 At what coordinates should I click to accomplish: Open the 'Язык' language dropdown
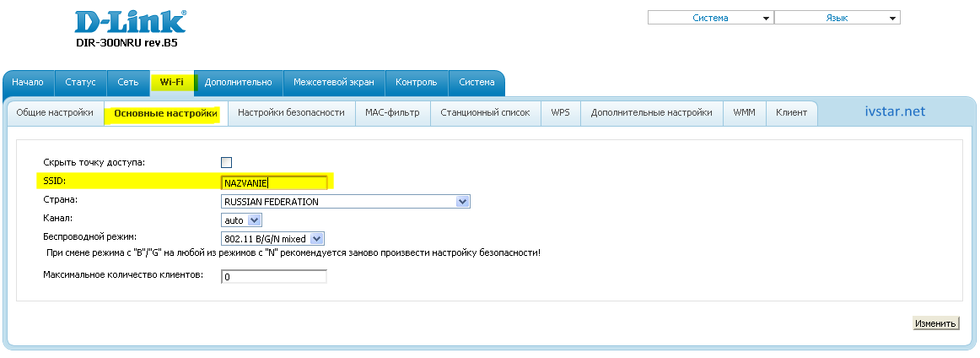(837, 18)
